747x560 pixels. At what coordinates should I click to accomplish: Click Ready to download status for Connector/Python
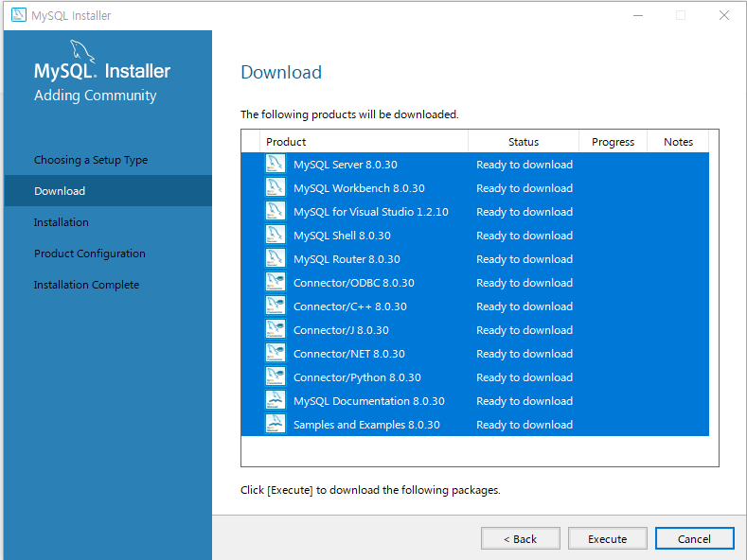[525, 377]
